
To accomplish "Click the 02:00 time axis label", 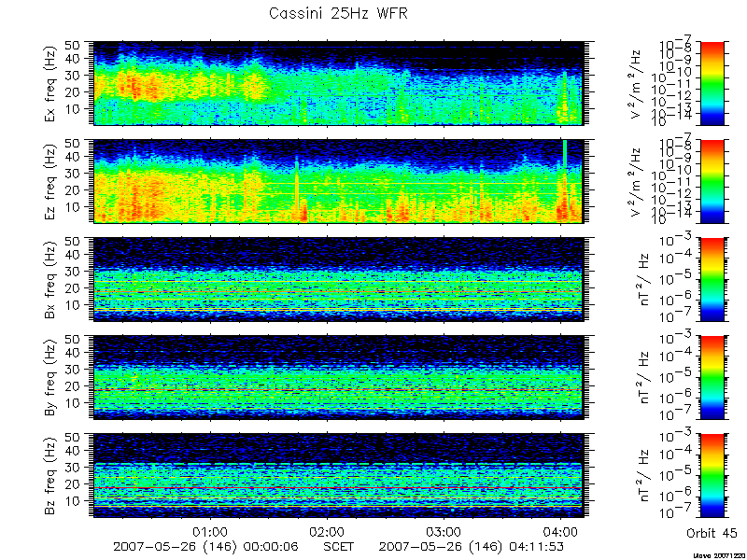I will [327, 531].
